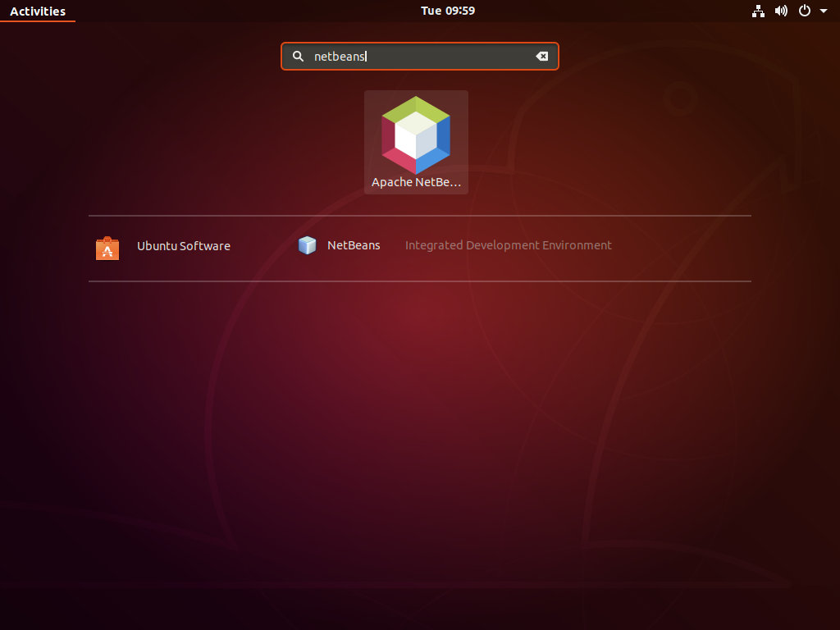The height and width of the screenshot is (630, 840).
Task: Click the Integrated Development Environment description
Action: [x=508, y=245]
